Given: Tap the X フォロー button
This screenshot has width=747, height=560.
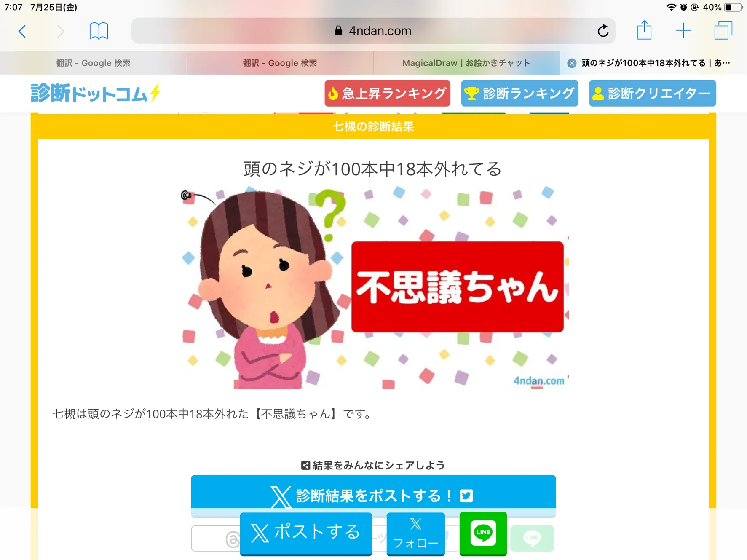Looking at the screenshot, I should tap(415, 533).
